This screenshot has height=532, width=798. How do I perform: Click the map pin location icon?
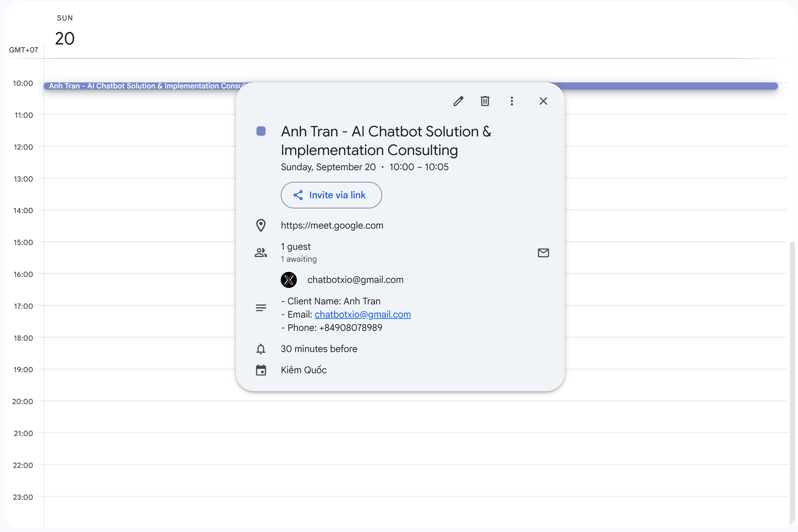(x=261, y=226)
